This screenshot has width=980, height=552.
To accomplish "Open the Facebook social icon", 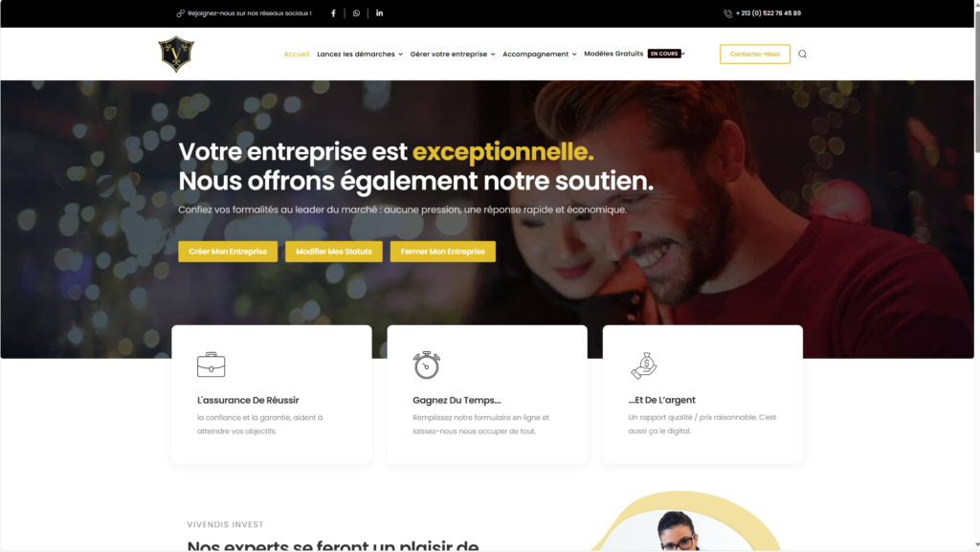I will tap(333, 13).
